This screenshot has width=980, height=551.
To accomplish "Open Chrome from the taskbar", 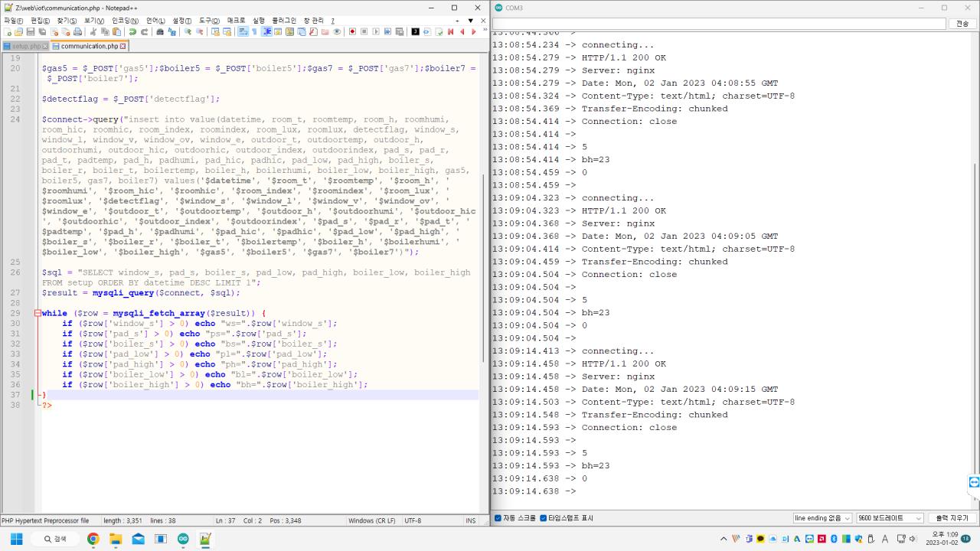I will (93, 539).
